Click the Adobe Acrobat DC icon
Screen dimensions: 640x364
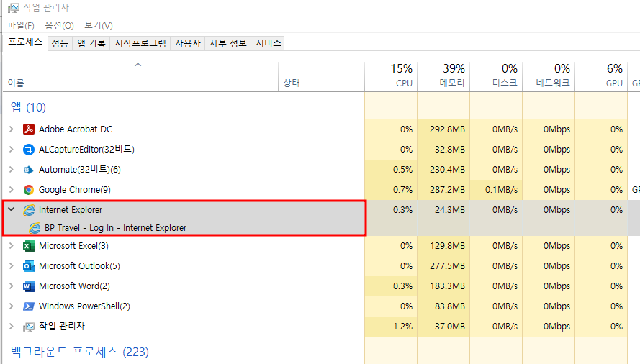pyautogui.click(x=29, y=129)
